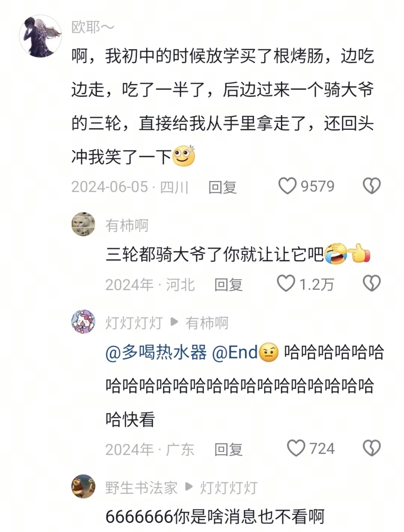This screenshot has height=532, width=404.
Task: Dislike 欧耶～'s comment with broken heart
Action: 372,186
